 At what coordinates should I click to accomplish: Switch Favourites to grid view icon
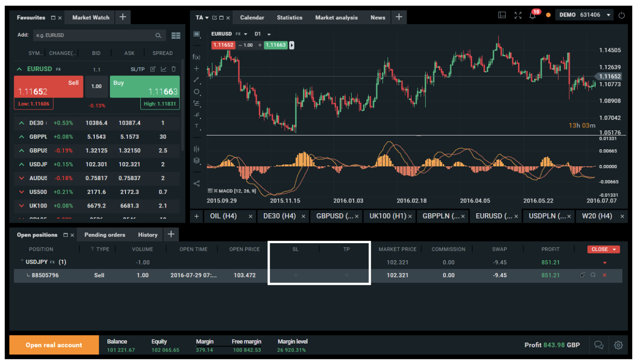(x=176, y=35)
